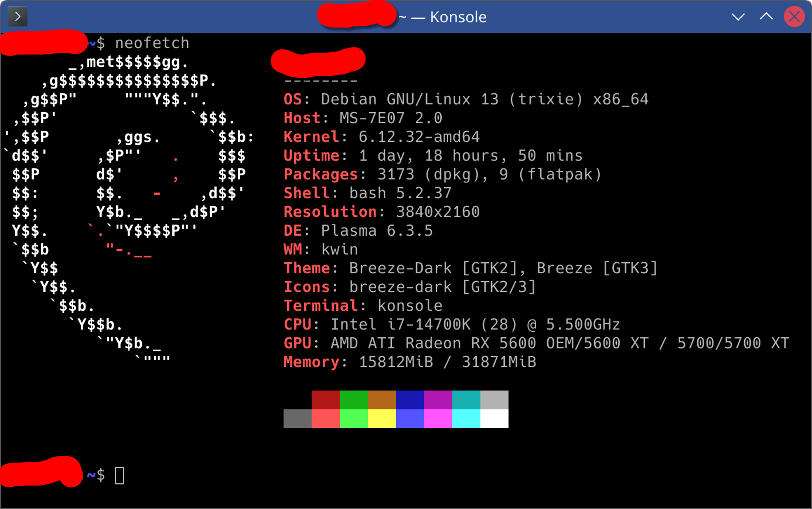Click the Icons value "breeze-dark [GTK2/3]"
812x509 pixels.
click(x=442, y=287)
